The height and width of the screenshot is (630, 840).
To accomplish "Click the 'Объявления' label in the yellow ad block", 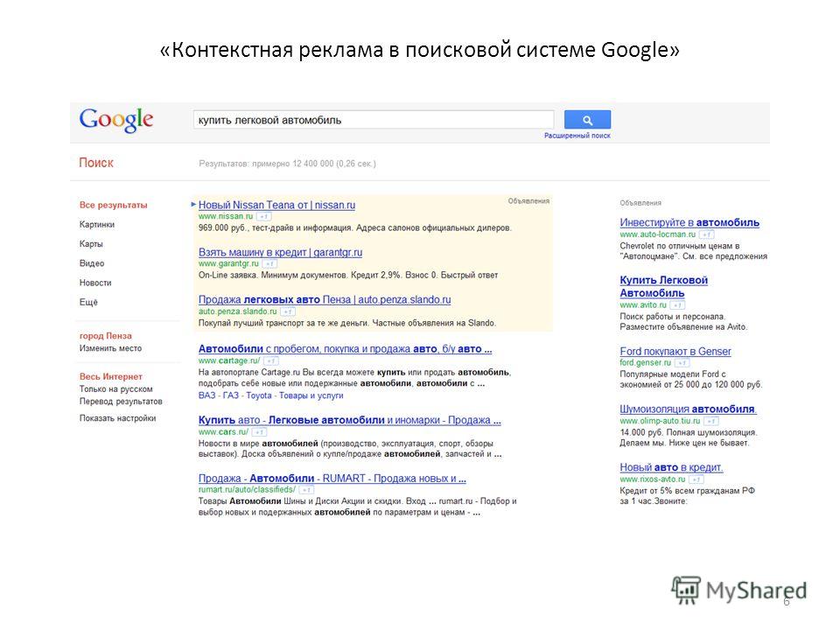I will click(x=528, y=201).
